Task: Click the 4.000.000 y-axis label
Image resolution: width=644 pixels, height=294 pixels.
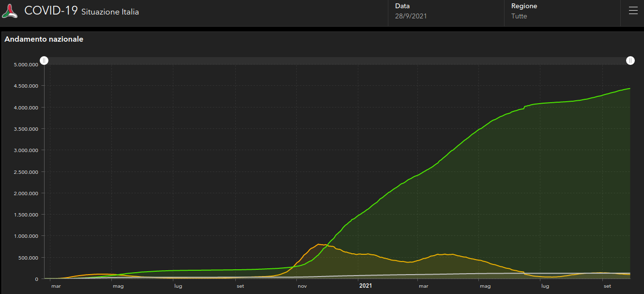Action: (26, 108)
